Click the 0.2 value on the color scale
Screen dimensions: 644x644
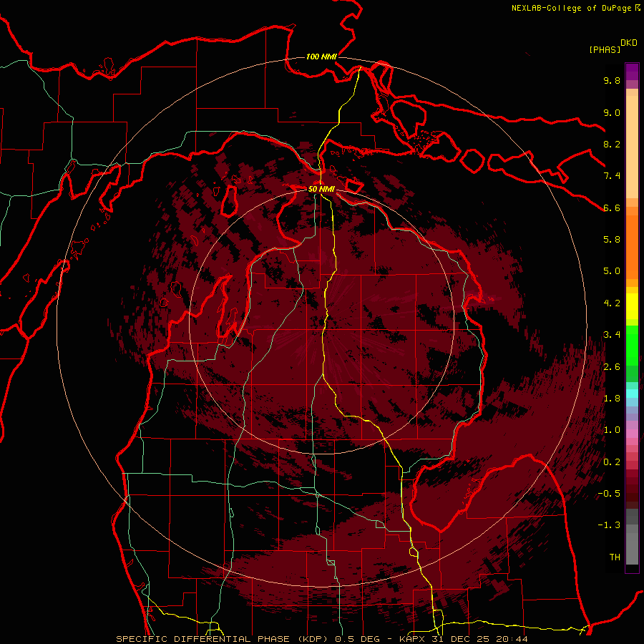coord(612,462)
